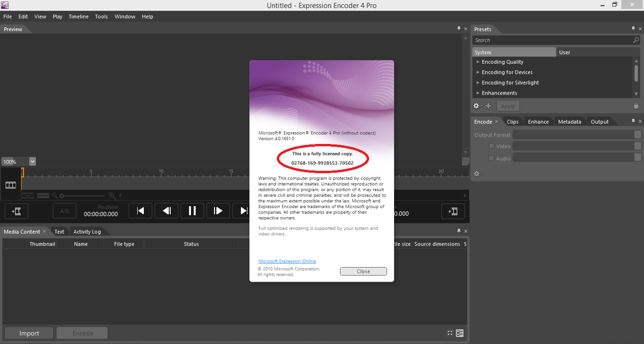
Task: Click the add media clip icon
Action: 16,211
